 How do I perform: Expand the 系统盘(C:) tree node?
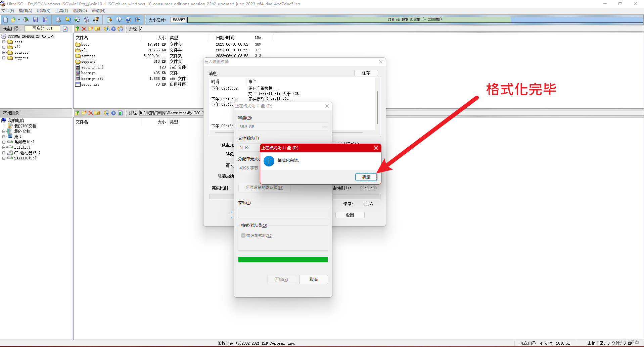point(4,142)
